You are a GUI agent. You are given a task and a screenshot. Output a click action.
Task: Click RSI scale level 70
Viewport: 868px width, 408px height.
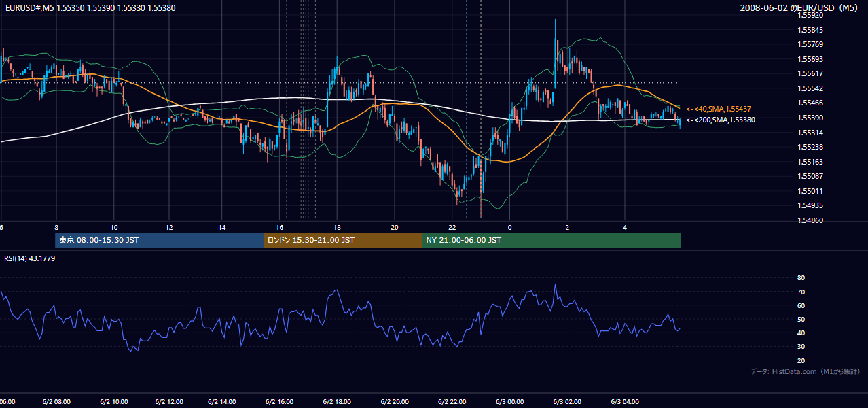point(801,292)
